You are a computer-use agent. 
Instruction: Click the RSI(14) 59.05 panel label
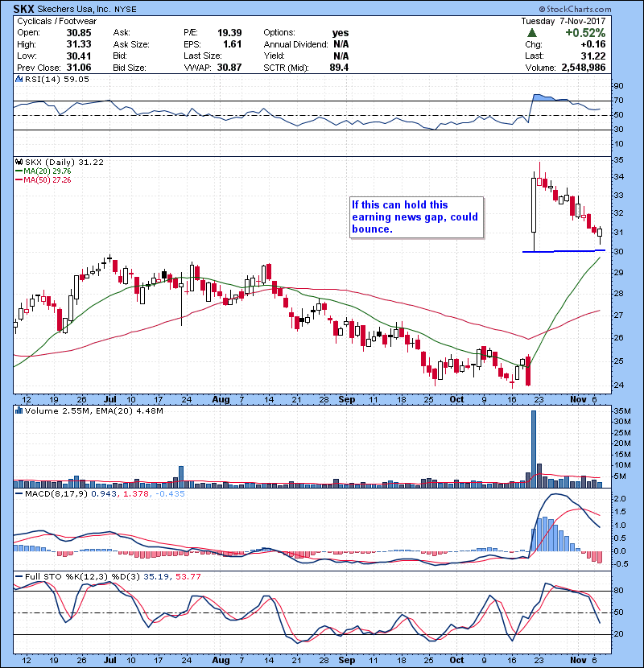56,79
